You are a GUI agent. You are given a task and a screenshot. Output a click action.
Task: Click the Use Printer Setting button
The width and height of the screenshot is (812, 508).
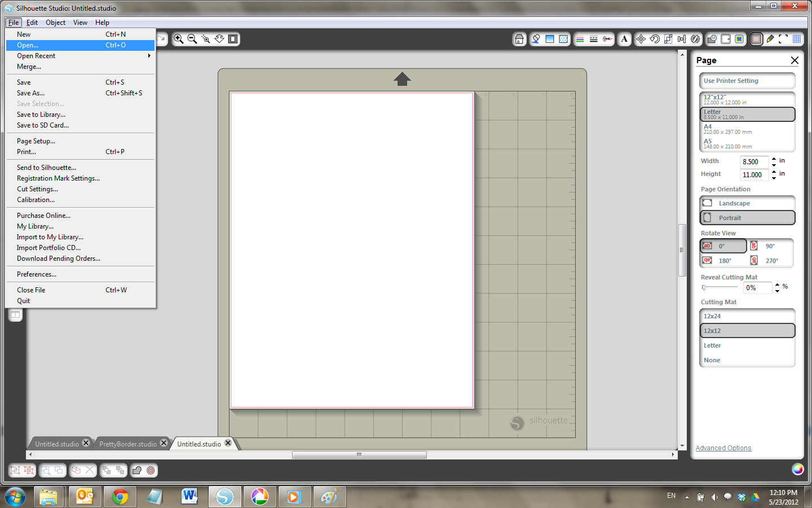[x=747, y=81]
